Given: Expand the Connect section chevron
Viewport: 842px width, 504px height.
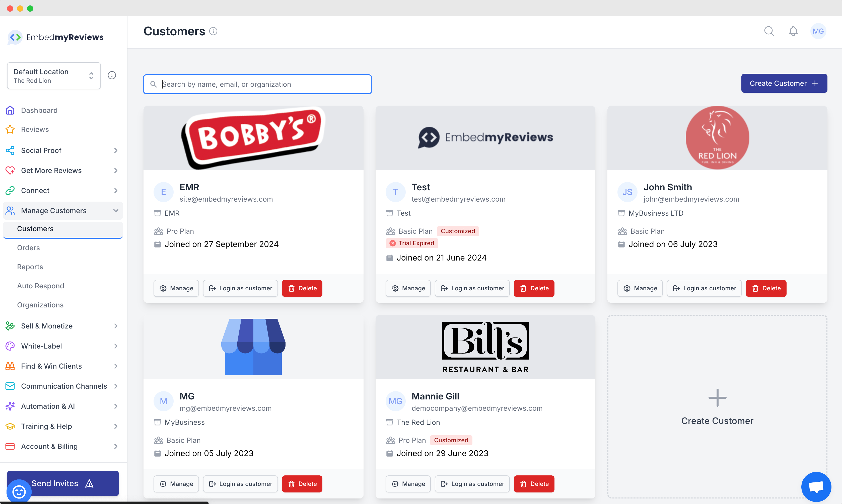Looking at the screenshot, I should click(116, 191).
